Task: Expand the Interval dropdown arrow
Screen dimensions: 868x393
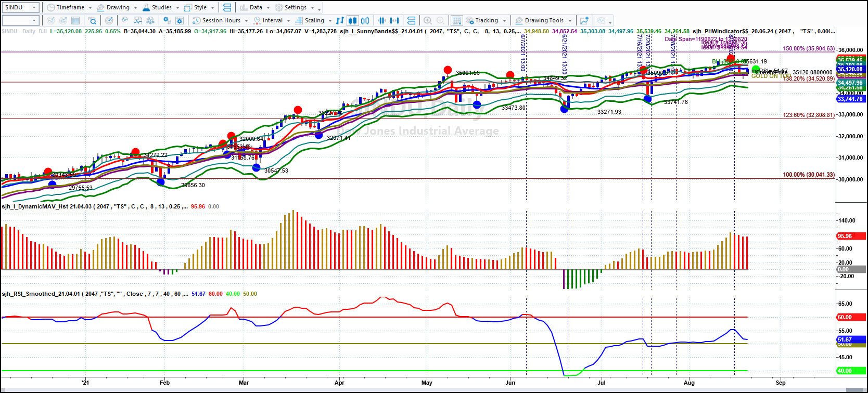Action: tap(289, 21)
